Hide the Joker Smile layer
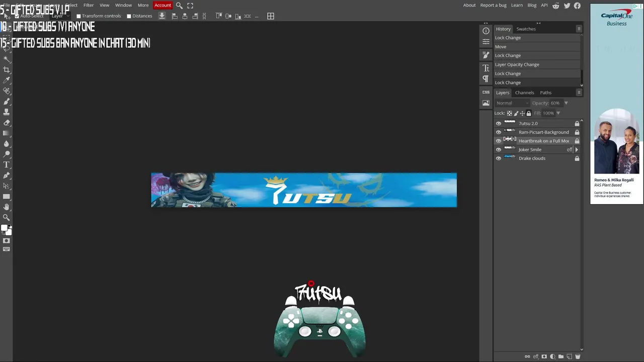Image resolution: width=644 pixels, height=362 pixels. [499, 150]
